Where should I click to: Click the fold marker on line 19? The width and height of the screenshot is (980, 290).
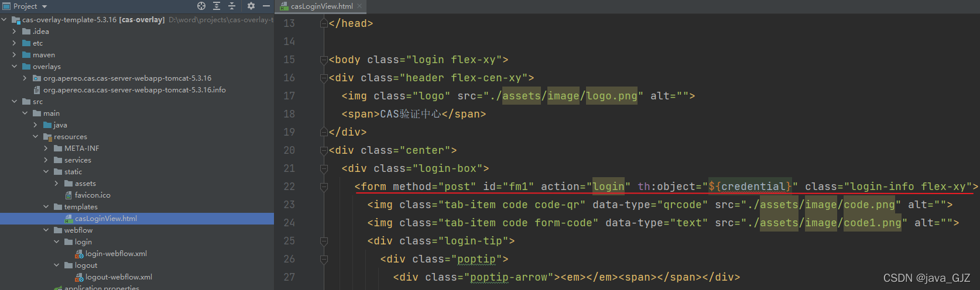coord(324,132)
